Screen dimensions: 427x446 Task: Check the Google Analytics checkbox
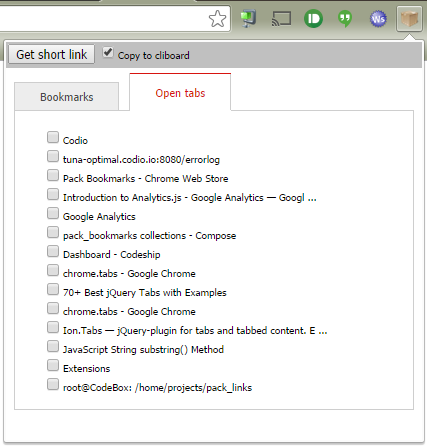[x=53, y=213]
